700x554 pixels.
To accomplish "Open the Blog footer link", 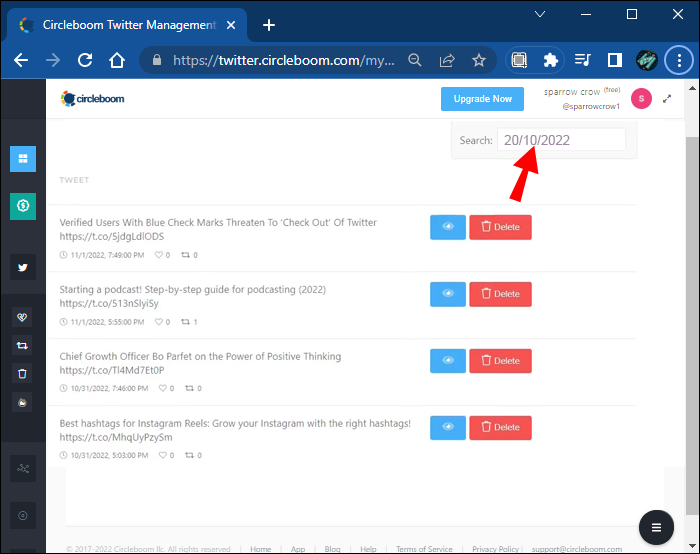I will coord(332,549).
